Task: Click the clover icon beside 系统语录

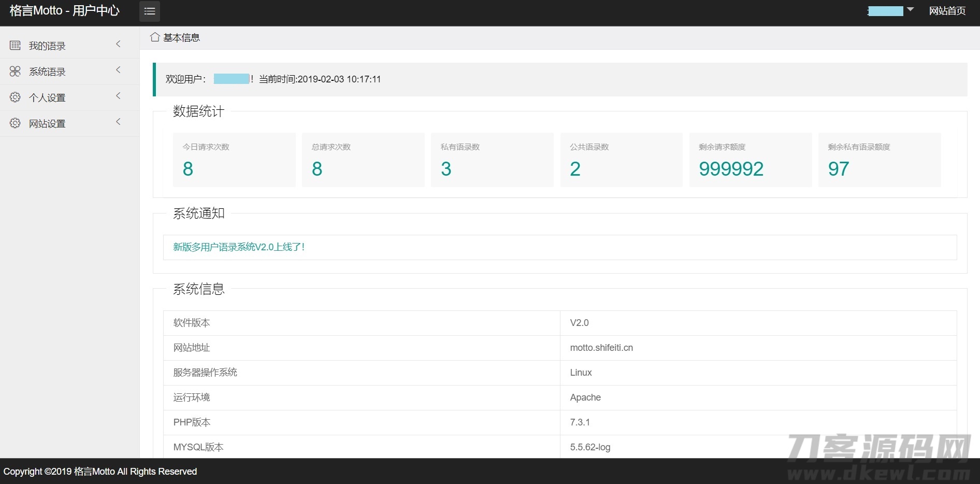Action: pyautogui.click(x=15, y=72)
